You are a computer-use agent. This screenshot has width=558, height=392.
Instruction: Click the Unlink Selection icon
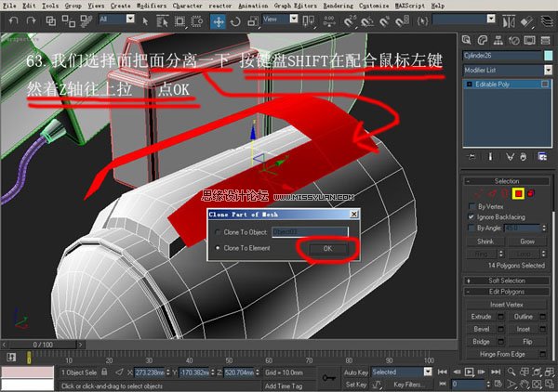pyautogui.click(x=68, y=21)
